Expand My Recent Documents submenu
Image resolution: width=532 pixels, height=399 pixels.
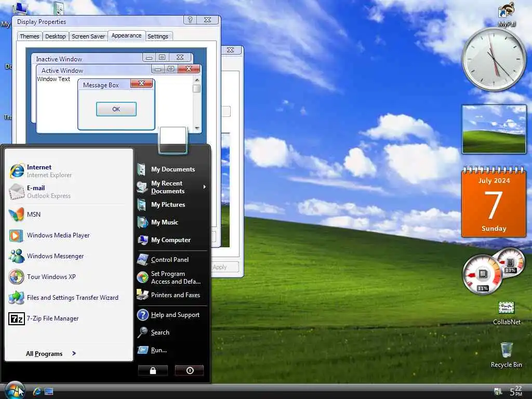tap(171, 187)
